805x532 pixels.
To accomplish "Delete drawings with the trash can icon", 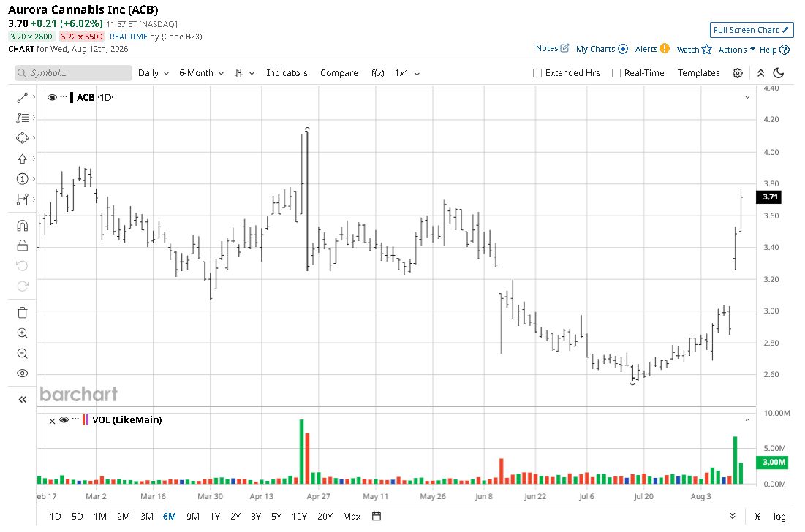I will point(22,313).
